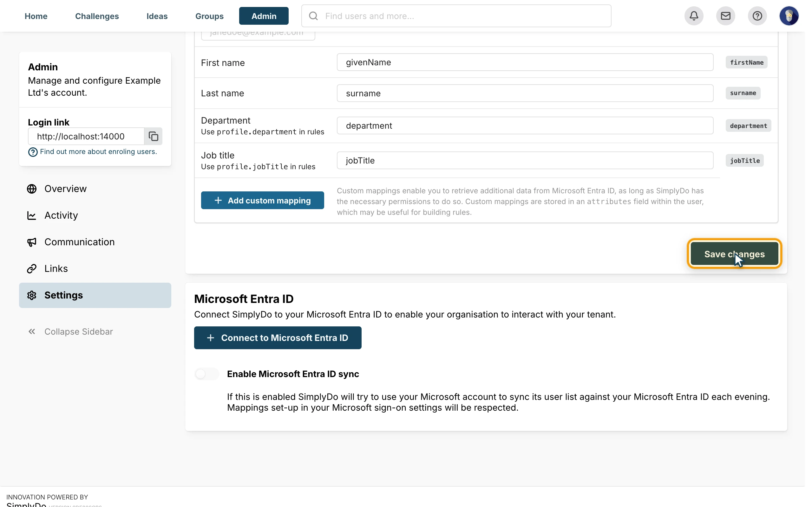Switch to the Challenges tab
Viewport: 812px width, 507px height.
click(x=97, y=16)
